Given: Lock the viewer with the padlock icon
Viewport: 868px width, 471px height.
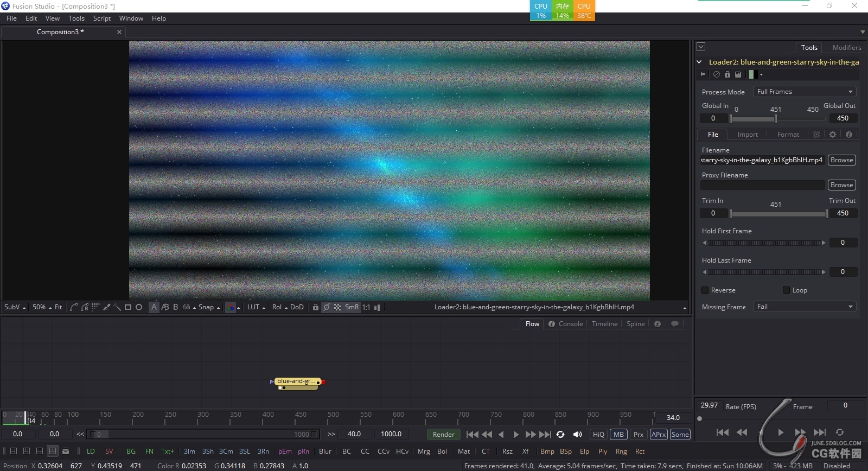Looking at the screenshot, I should [x=315, y=307].
